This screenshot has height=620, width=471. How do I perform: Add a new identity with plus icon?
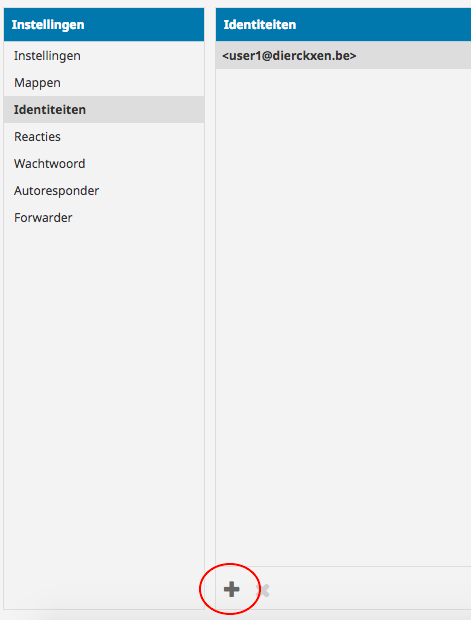click(x=231, y=589)
